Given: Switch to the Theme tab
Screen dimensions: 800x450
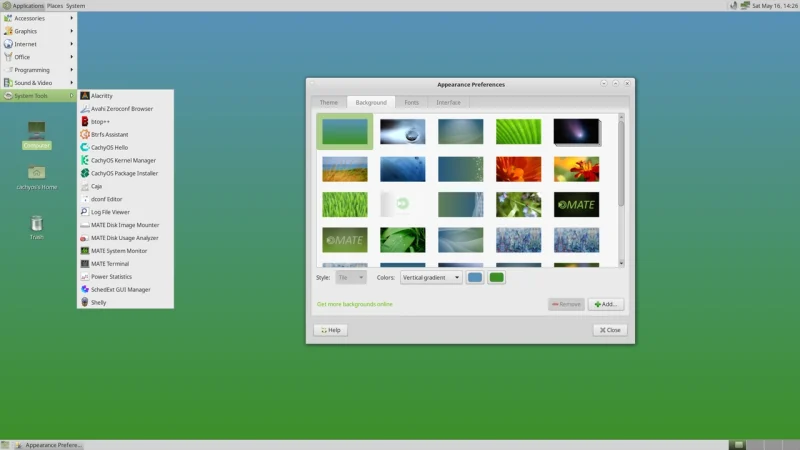Looking at the screenshot, I should click(x=329, y=103).
